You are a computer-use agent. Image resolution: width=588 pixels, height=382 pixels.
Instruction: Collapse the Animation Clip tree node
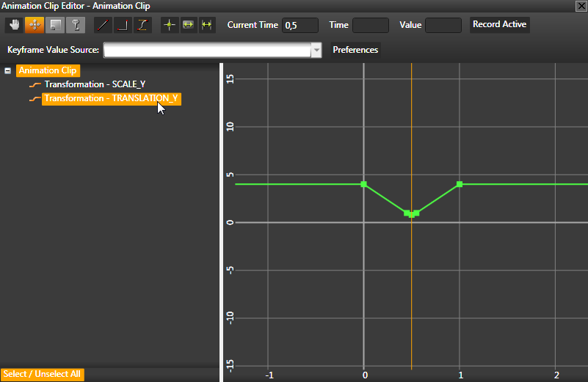pyautogui.click(x=8, y=71)
